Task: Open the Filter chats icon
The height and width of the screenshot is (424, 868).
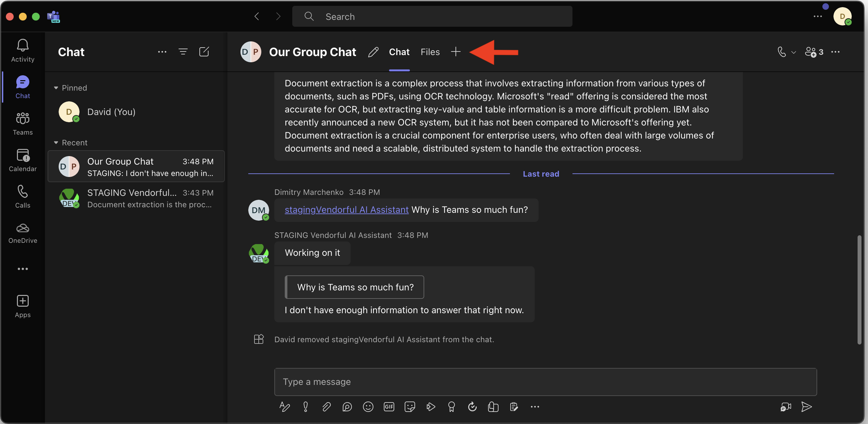Action: (183, 51)
